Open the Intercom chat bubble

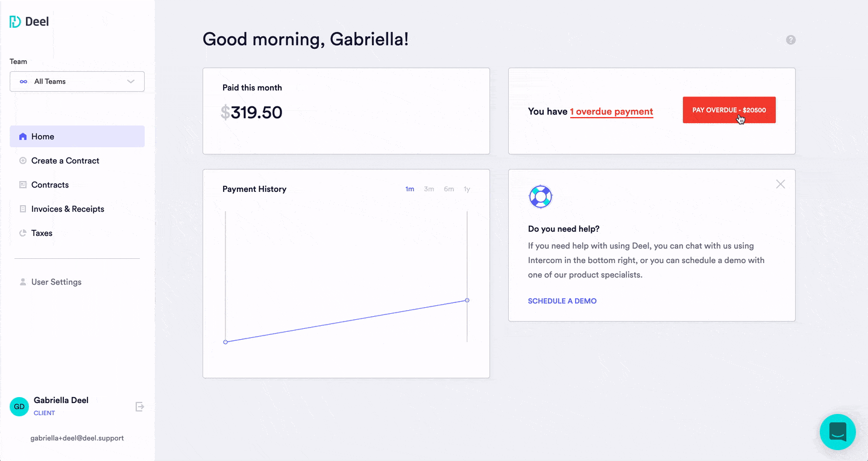838,432
